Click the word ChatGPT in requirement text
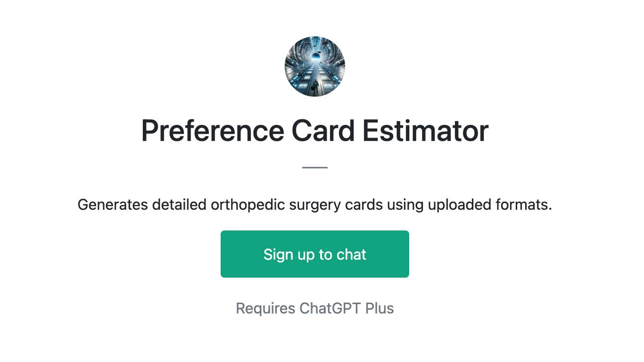Viewport: 644px width, 362px height. coord(330,308)
